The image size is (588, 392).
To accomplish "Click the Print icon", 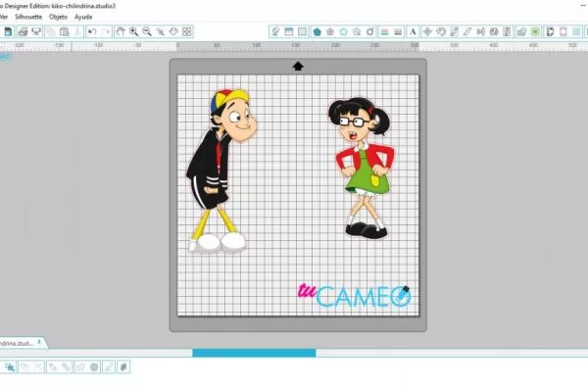I will tap(23, 32).
